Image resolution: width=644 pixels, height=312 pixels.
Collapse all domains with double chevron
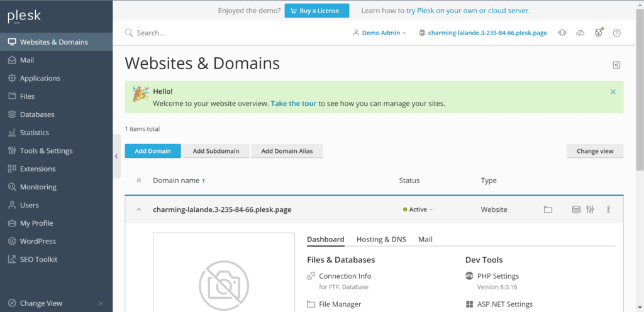pyautogui.click(x=139, y=181)
